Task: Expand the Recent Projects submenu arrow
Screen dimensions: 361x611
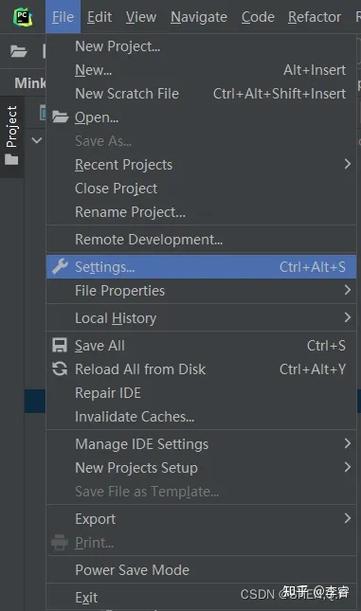Action: pos(347,164)
